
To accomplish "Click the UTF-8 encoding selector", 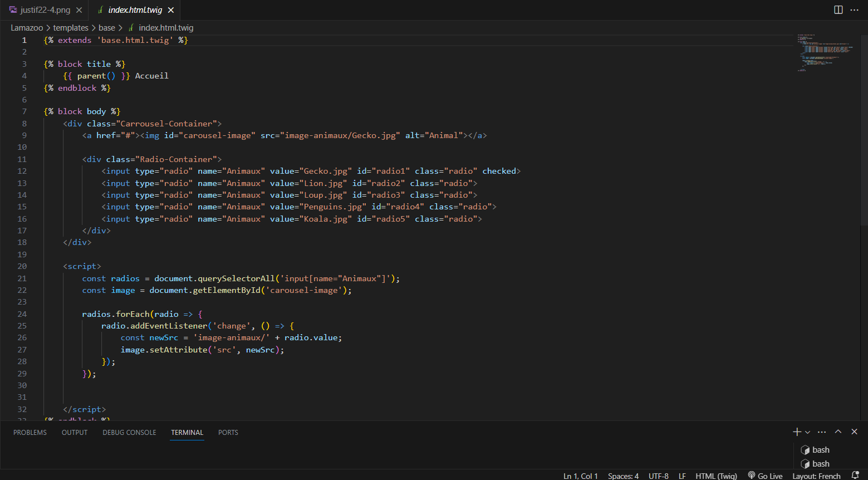I will 658,476.
